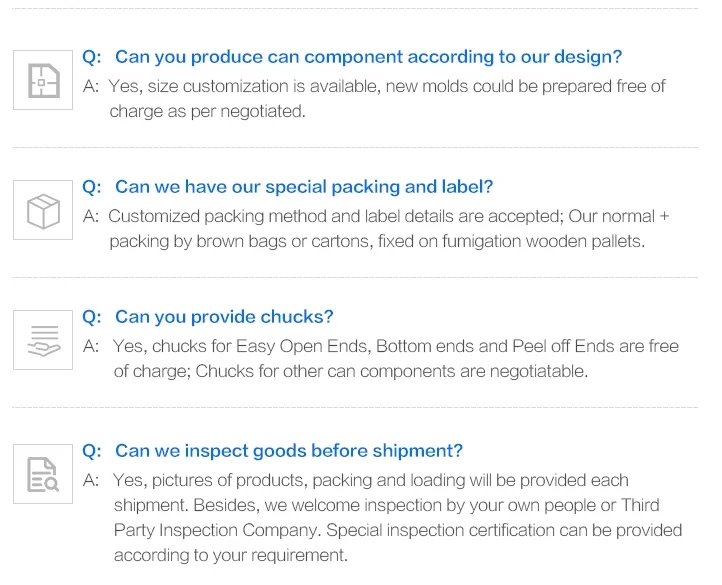Image resolution: width=722 pixels, height=585 pixels.
Task: Click the "A:" label of the packing answer
Action: (91, 216)
